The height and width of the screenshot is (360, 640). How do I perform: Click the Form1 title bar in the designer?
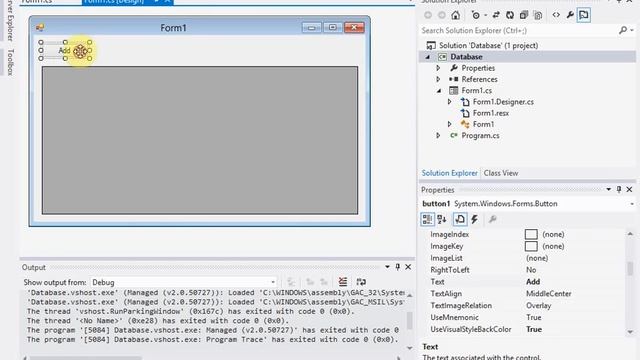(173, 28)
